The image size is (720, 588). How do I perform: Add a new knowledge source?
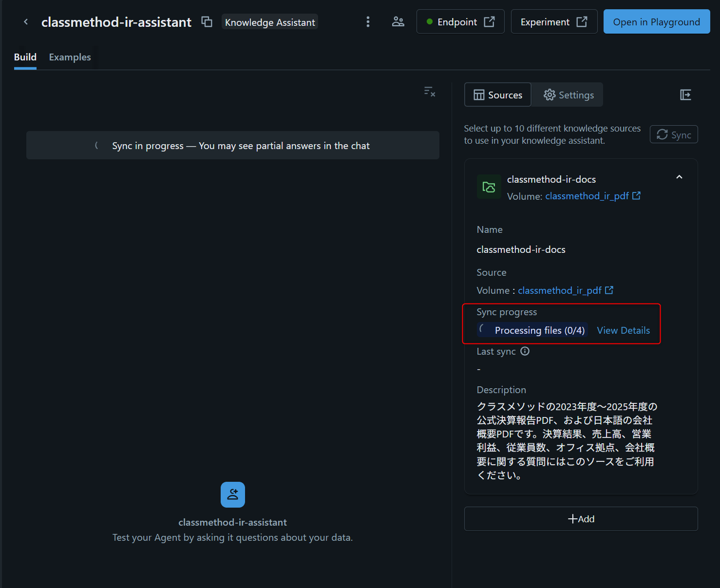(581, 519)
